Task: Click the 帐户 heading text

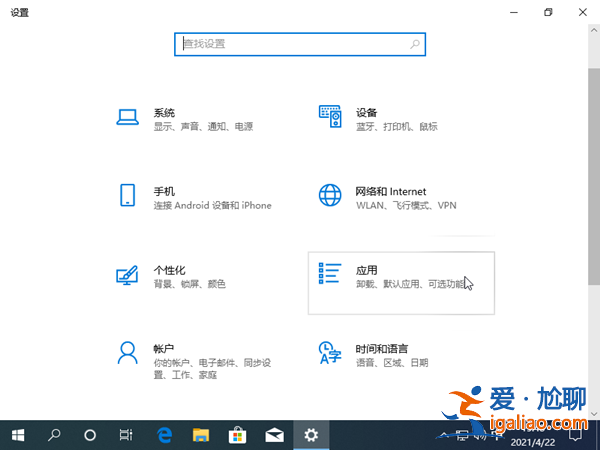Action: 164,349
